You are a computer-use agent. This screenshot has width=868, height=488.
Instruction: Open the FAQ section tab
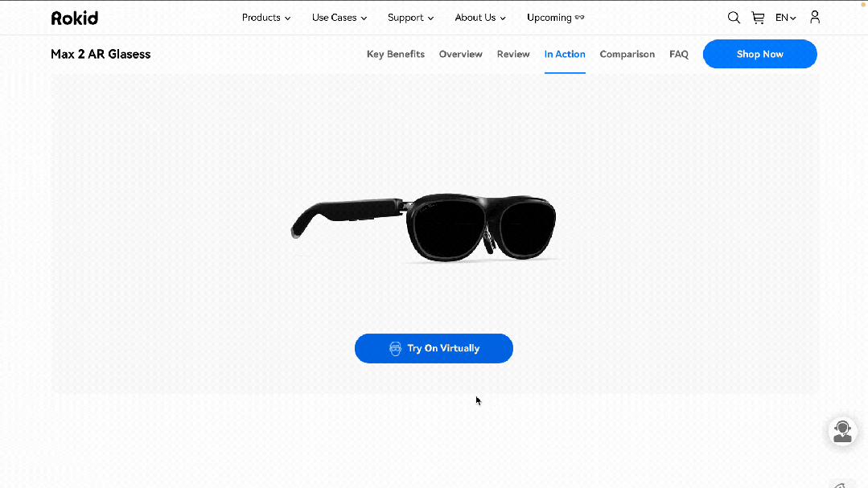coord(679,55)
